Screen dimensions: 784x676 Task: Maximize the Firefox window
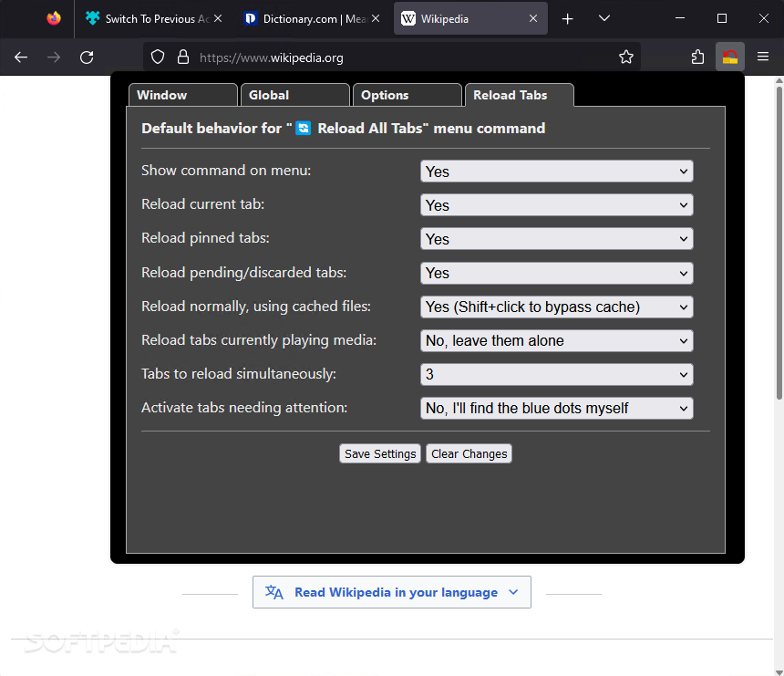721,18
